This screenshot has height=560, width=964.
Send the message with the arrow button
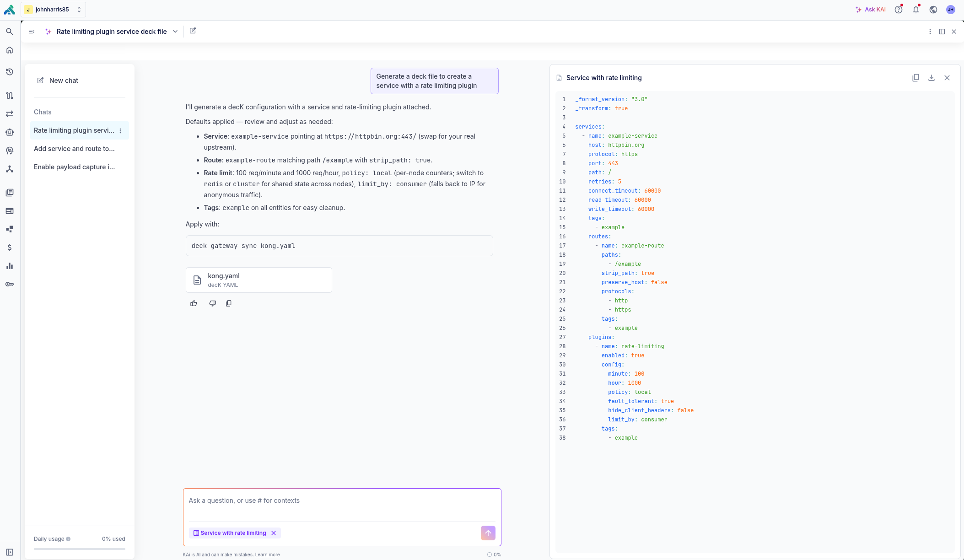(488, 533)
